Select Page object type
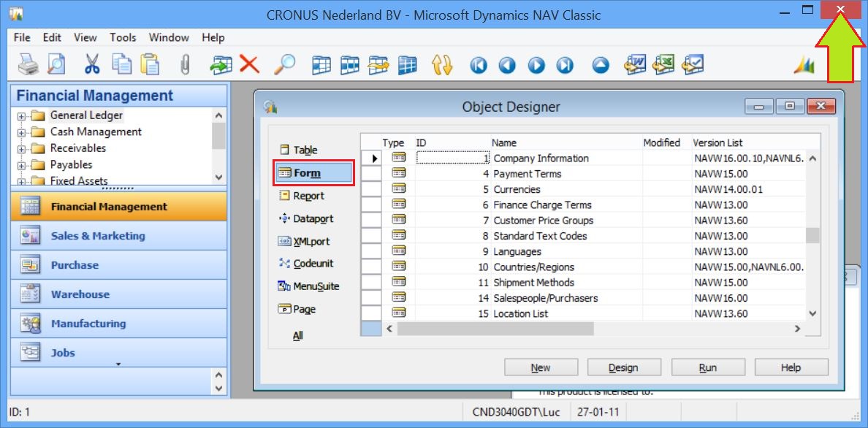This screenshot has height=428, width=868. point(297,309)
